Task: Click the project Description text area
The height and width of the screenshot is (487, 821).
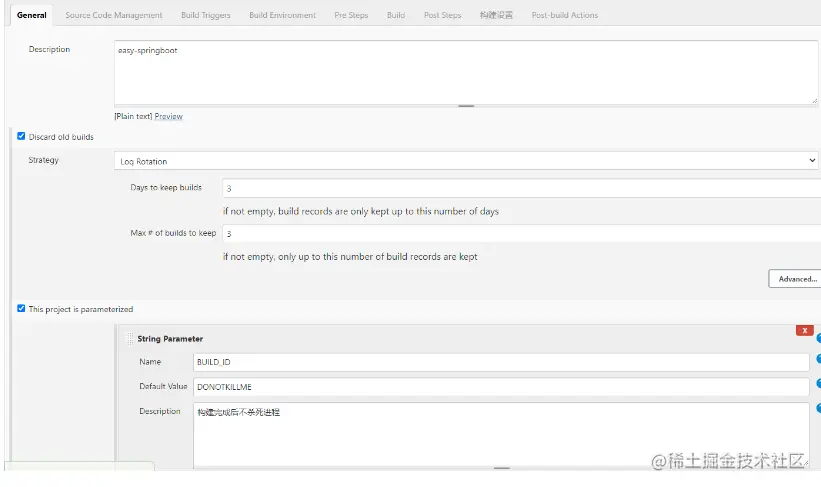Action: 466,73
